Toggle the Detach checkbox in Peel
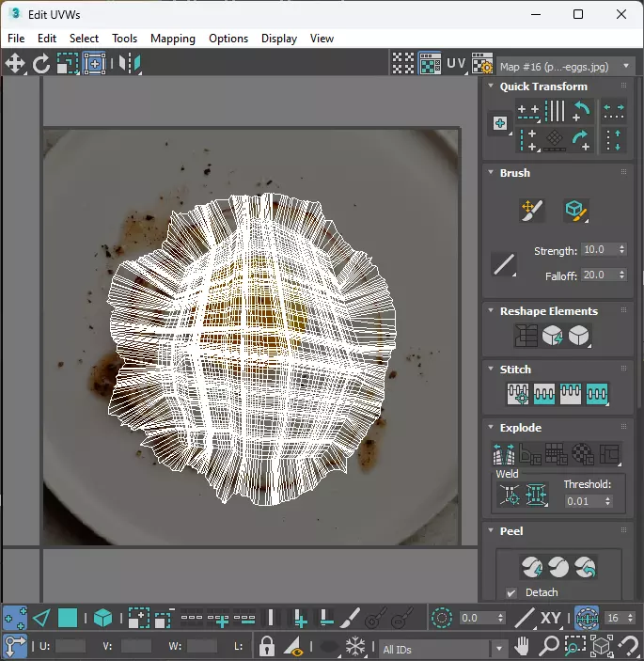 [x=510, y=593]
